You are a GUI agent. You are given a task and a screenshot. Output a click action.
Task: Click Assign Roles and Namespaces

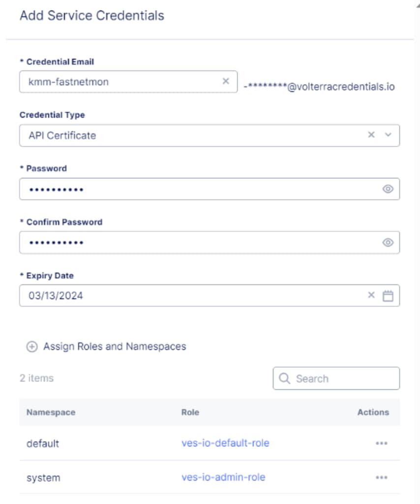[x=115, y=346]
